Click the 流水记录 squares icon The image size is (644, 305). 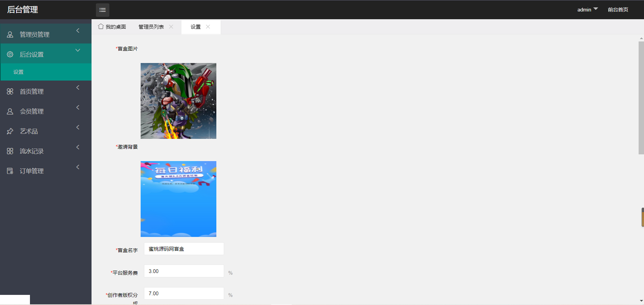pos(10,151)
